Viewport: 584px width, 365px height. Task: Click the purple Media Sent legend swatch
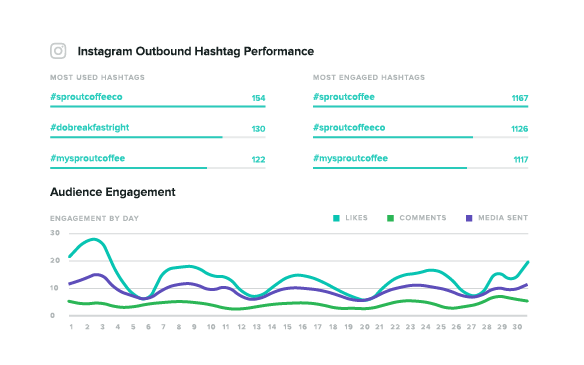(x=469, y=218)
